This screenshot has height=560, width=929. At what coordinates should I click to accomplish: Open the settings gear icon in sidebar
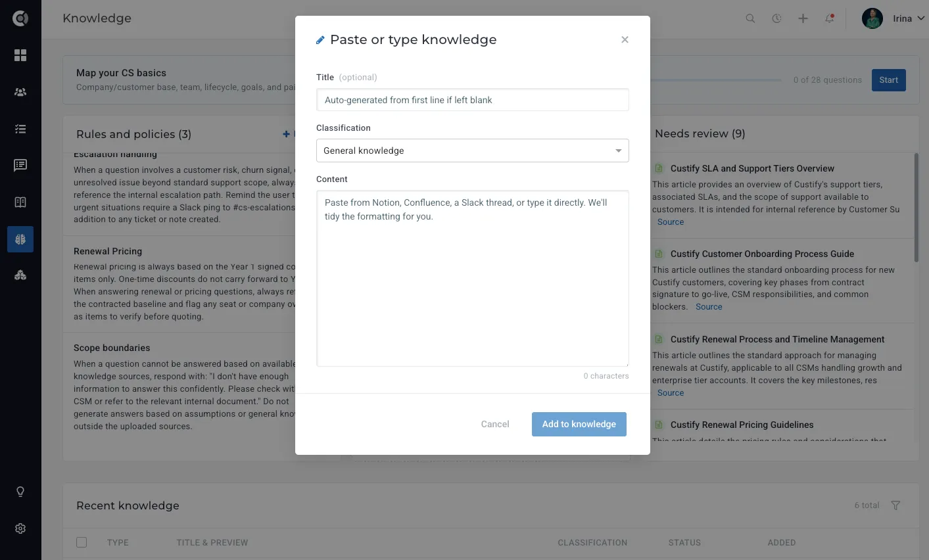(x=20, y=528)
